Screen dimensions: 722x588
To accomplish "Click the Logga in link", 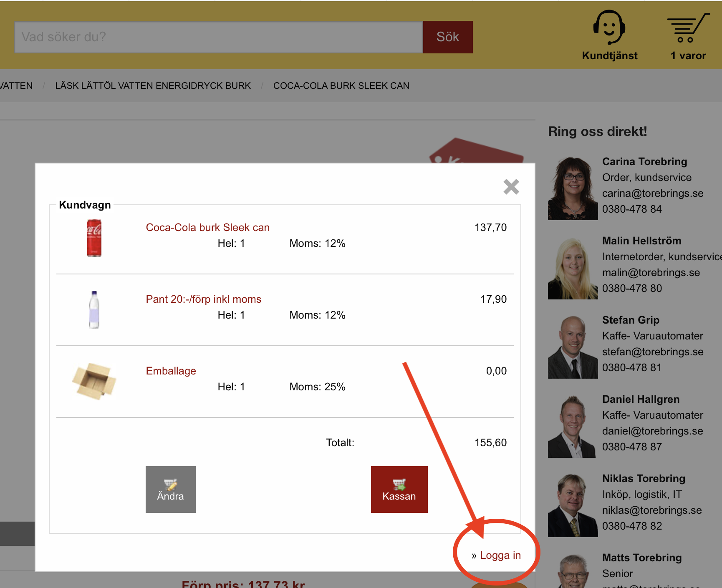I will tap(500, 555).
